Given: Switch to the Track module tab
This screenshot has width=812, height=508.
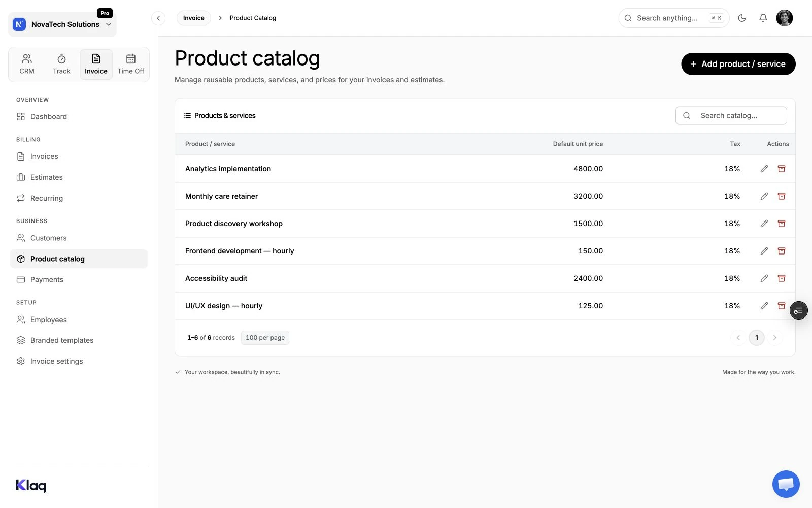Looking at the screenshot, I should [x=61, y=65].
